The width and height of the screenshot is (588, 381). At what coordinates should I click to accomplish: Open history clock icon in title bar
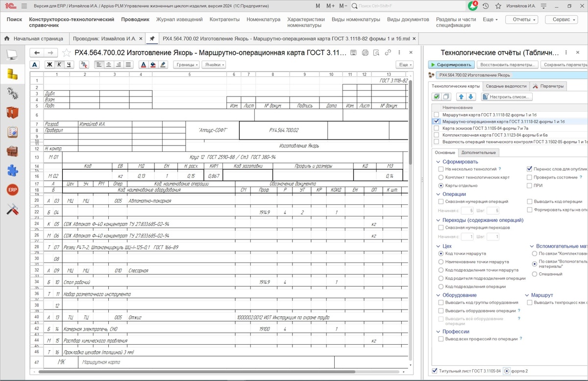click(485, 6)
